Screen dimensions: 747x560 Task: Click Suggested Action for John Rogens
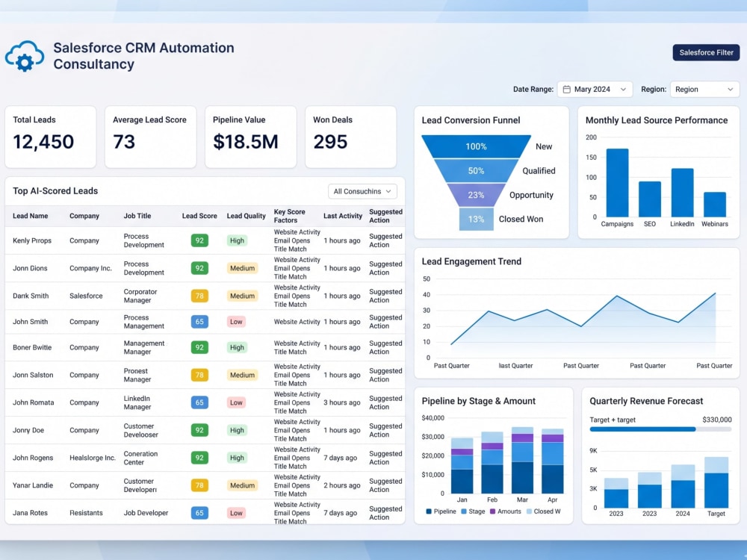pyautogui.click(x=385, y=458)
